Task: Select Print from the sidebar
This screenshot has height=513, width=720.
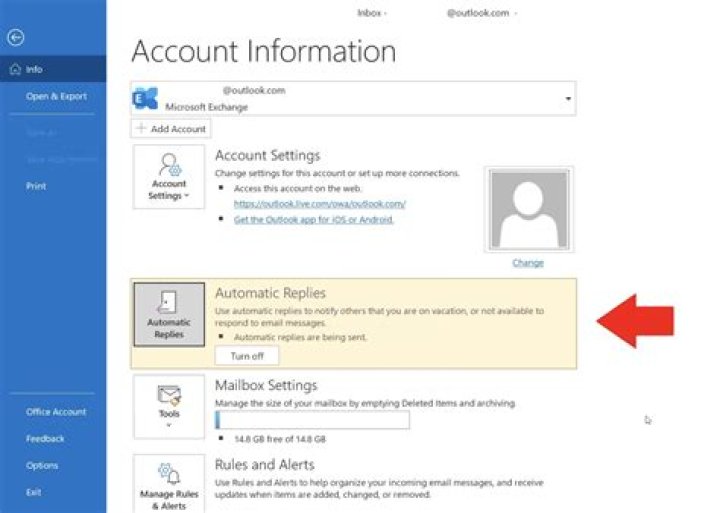Action: click(36, 186)
